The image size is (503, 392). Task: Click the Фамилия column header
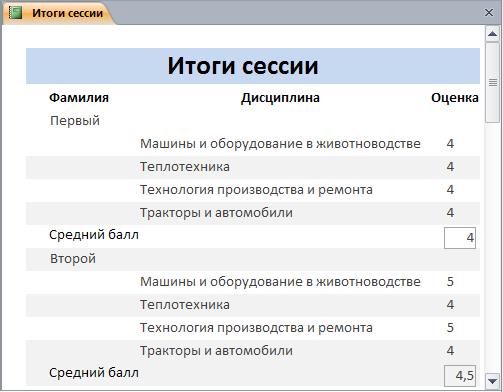pyautogui.click(x=79, y=98)
